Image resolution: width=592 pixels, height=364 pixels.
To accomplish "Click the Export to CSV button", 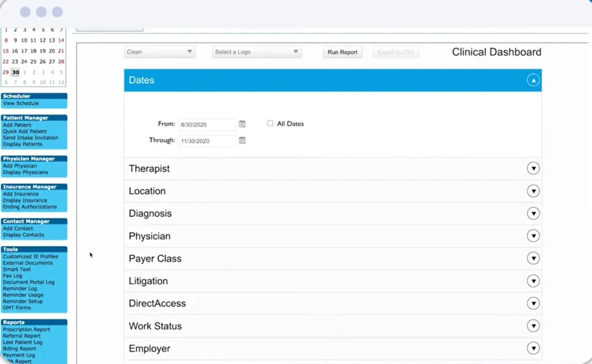I will [395, 52].
